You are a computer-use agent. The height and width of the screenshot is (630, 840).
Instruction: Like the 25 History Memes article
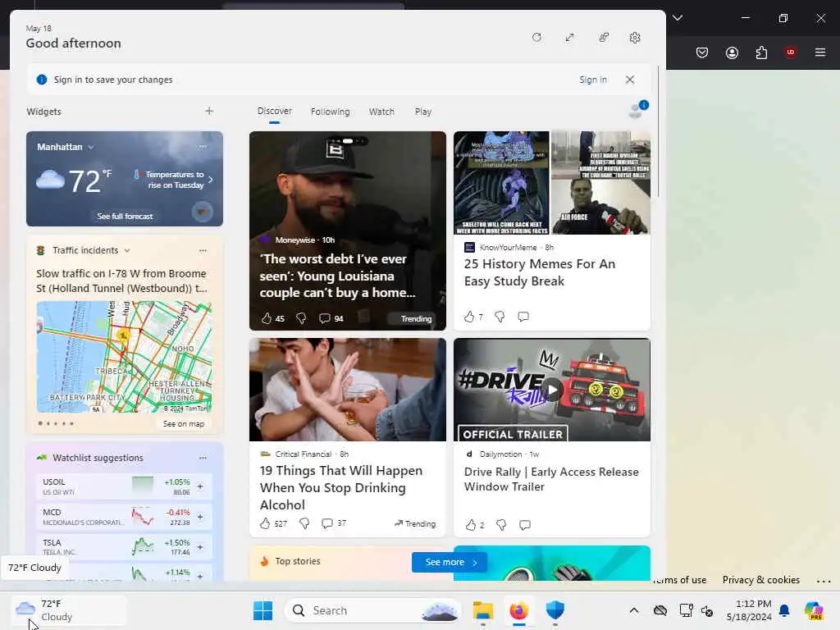(x=469, y=317)
